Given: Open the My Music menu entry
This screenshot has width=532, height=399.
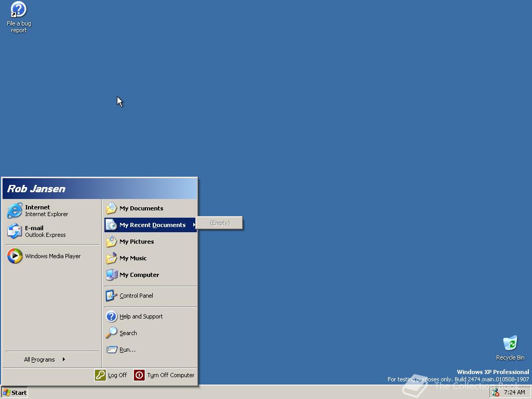Looking at the screenshot, I should [x=151, y=258].
